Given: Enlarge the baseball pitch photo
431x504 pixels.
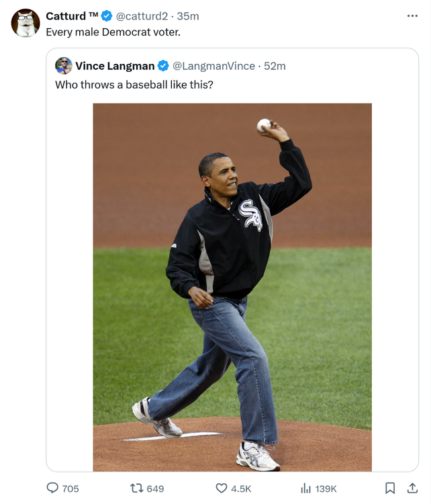Looking at the screenshot, I should (232, 287).
